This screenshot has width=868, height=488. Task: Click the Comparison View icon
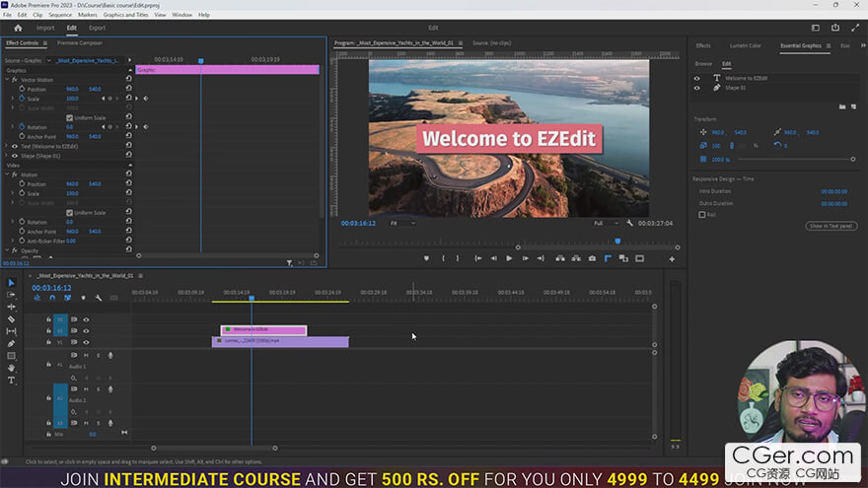623,258
